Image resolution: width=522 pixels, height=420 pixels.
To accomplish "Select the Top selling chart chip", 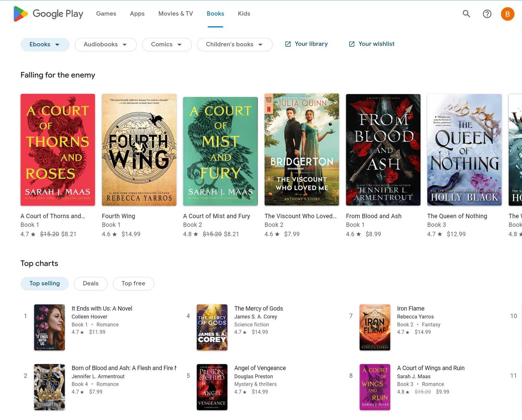I will [45, 283].
